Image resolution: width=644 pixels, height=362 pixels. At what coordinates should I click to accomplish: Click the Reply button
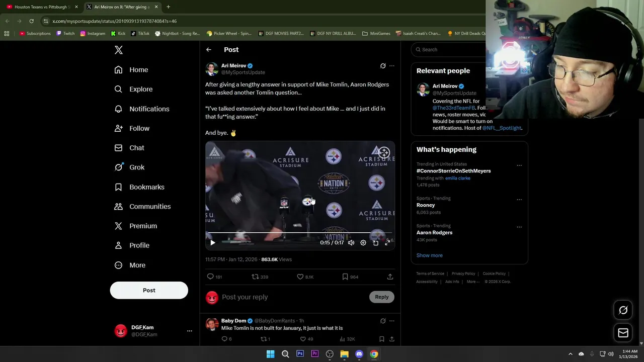pyautogui.click(x=382, y=297)
